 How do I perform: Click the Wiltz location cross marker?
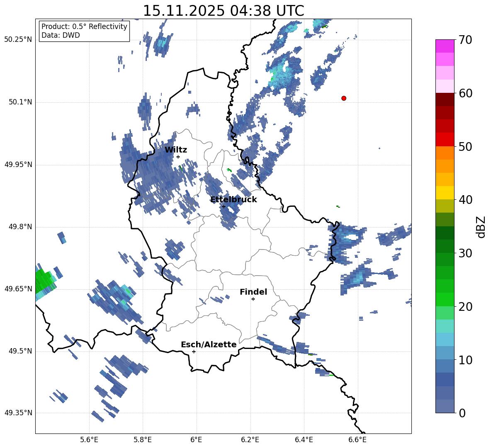coord(178,157)
